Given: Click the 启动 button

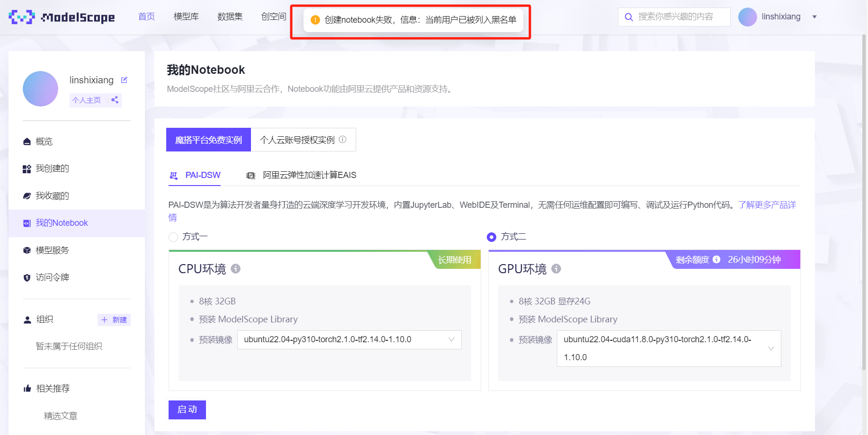Looking at the screenshot, I should (187, 410).
